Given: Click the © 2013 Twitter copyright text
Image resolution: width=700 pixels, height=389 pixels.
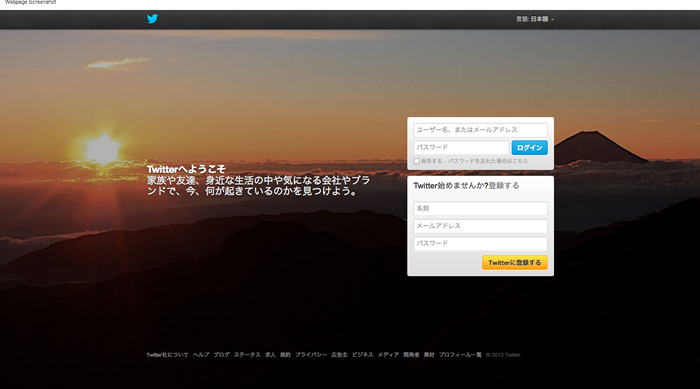Looking at the screenshot, I should click(x=503, y=355).
